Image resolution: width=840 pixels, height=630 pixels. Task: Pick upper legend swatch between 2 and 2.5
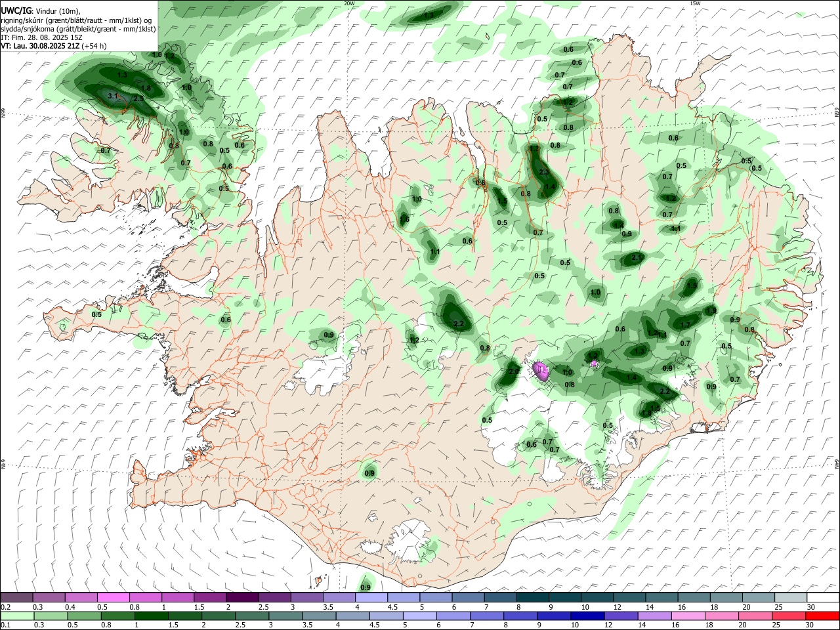242,597
